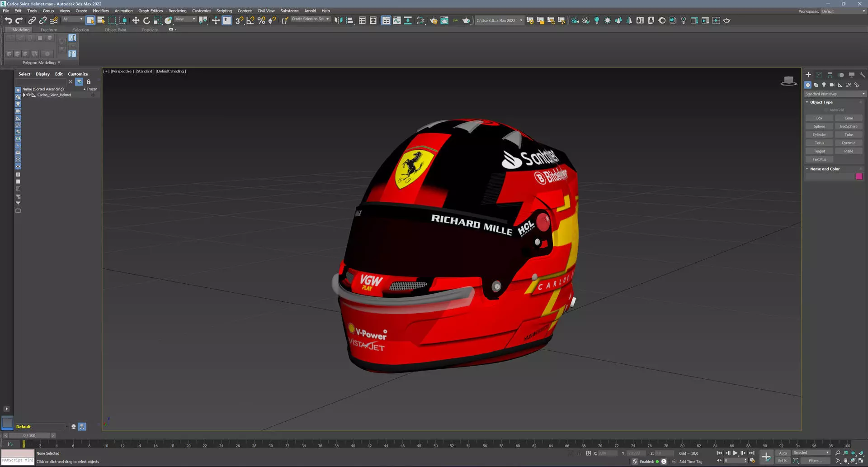The height and width of the screenshot is (467, 868).
Task: Toggle 3D Snaps icon
Action: coord(239,20)
